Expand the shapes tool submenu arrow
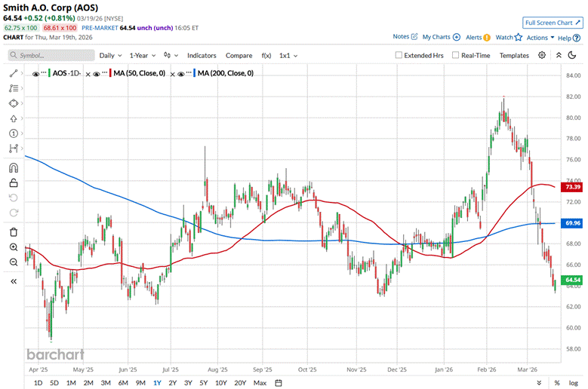 click(x=22, y=103)
